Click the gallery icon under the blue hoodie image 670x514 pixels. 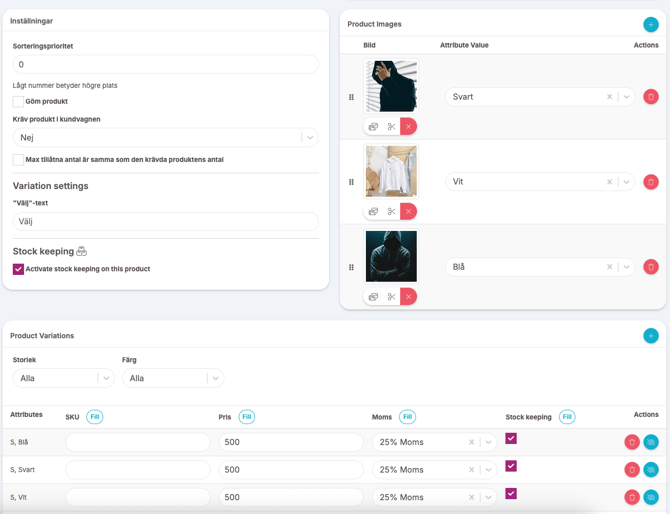point(373,297)
